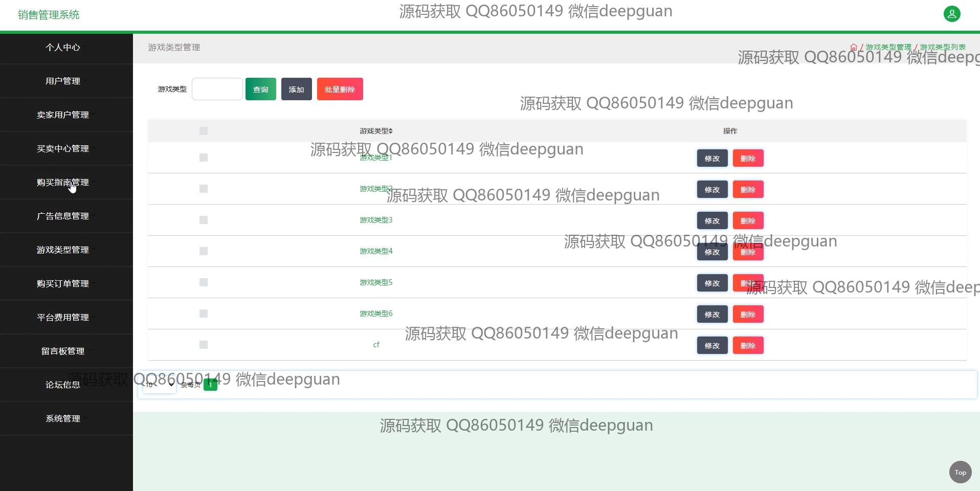Click 游戏类型管理 breadcrumb link
Screen dimensions: 980x491
[x=888, y=47]
